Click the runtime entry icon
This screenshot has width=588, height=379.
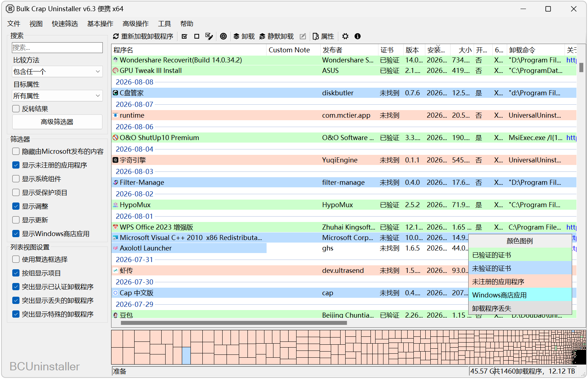pos(115,115)
